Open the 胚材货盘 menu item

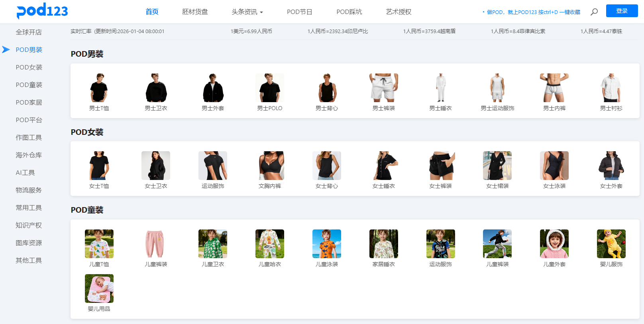195,12
